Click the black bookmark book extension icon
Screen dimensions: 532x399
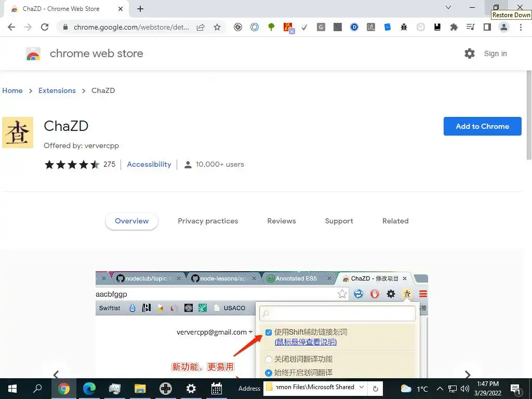[x=437, y=27]
